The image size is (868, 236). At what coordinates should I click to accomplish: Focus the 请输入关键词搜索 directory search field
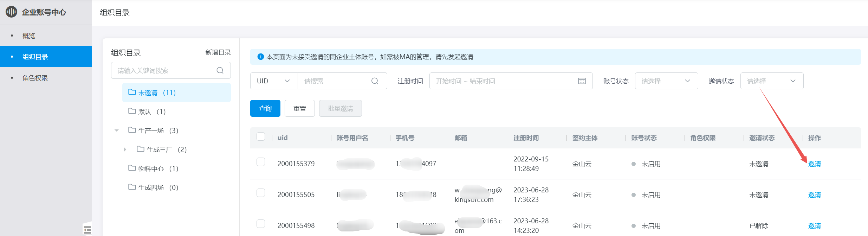pyautogui.click(x=171, y=70)
